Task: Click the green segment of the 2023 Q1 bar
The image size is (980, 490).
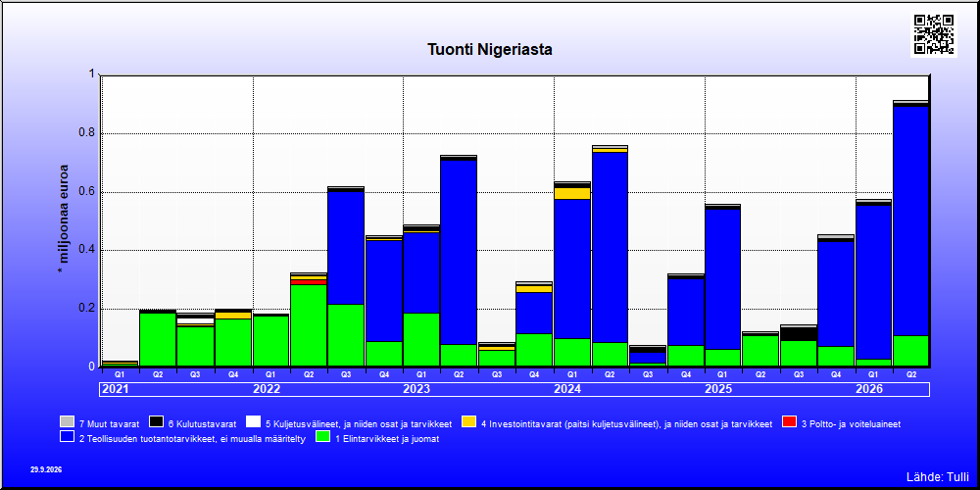Action: pyautogui.click(x=421, y=339)
